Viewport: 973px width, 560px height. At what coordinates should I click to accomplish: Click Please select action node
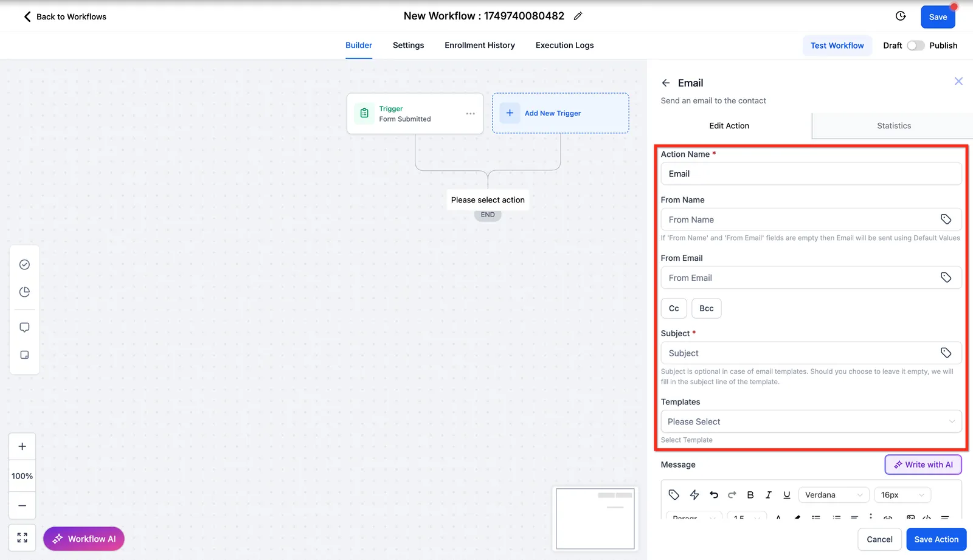tap(488, 200)
